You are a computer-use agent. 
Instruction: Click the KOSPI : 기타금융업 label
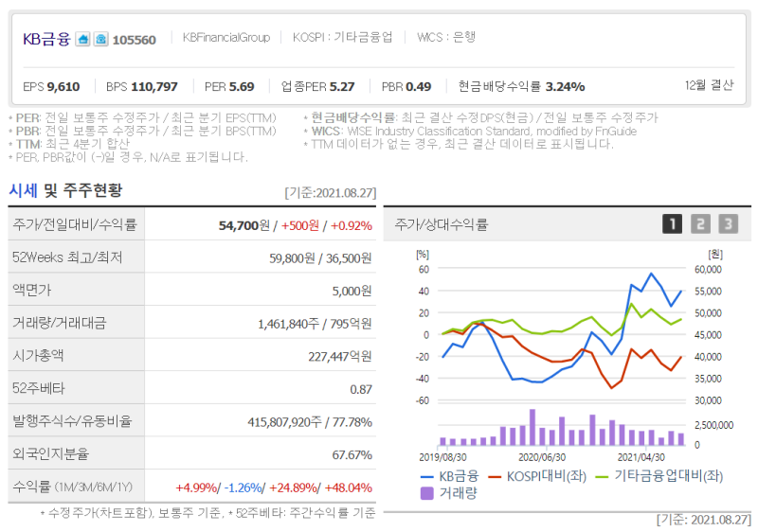point(342,37)
